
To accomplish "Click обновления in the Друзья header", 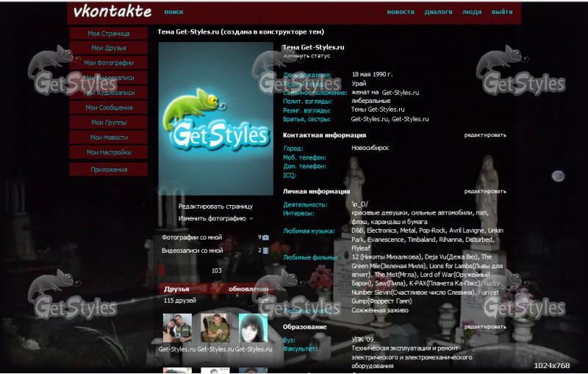I will [x=248, y=289].
